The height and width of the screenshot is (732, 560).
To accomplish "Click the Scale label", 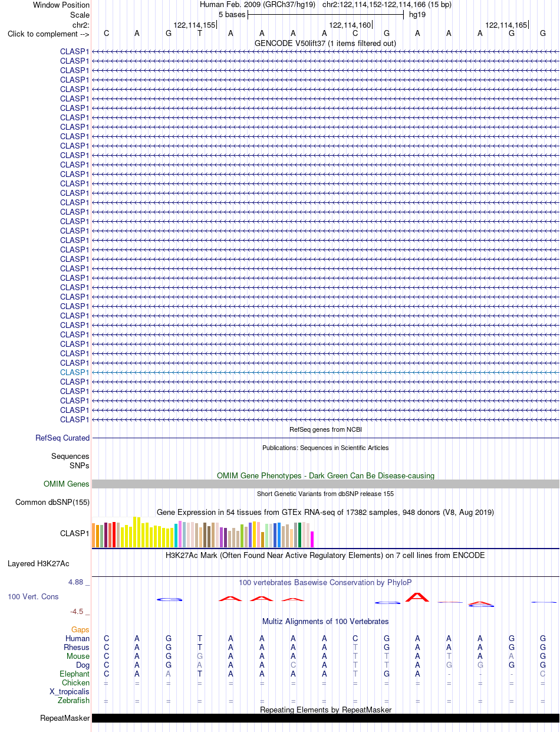I will [x=80, y=15].
